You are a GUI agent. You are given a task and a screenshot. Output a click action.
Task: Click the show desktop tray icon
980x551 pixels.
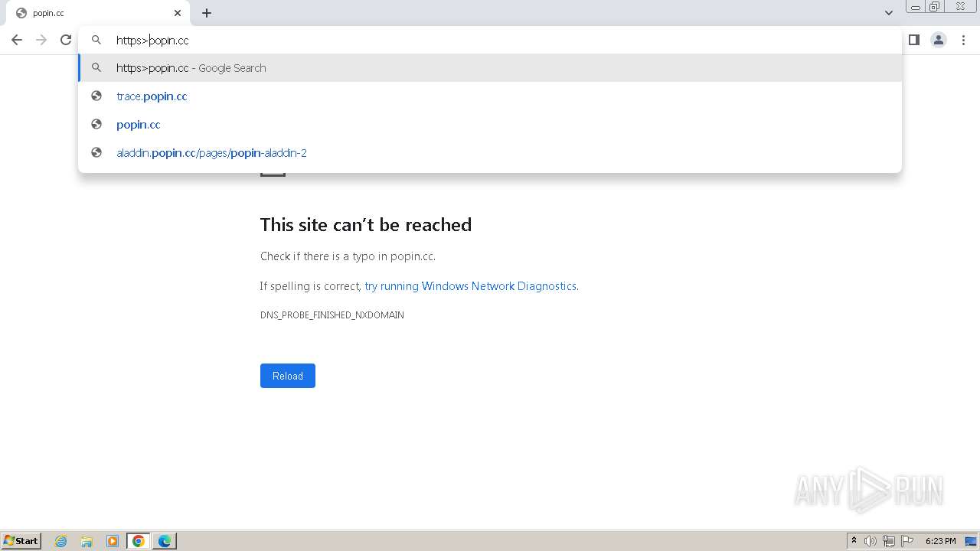point(971,541)
